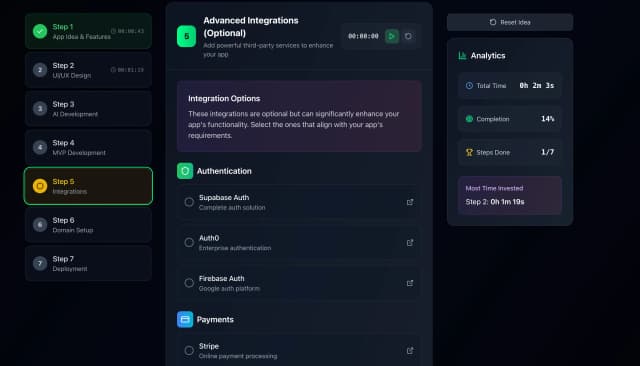Open Step 1 App Idea & Features
Screen dimensions: 640x366
88,31
